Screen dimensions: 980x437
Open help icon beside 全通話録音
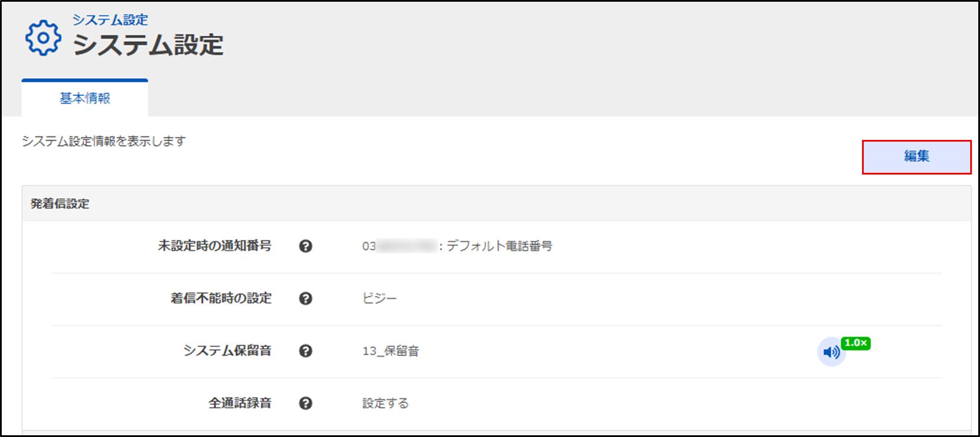pos(306,403)
